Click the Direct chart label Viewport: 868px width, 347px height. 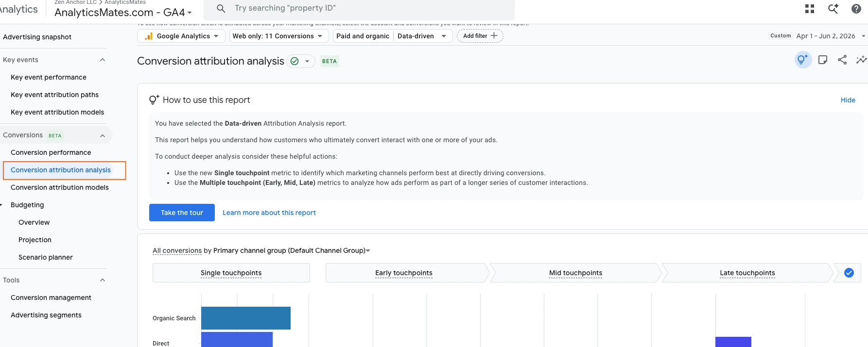pyautogui.click(x=161, y=343)
